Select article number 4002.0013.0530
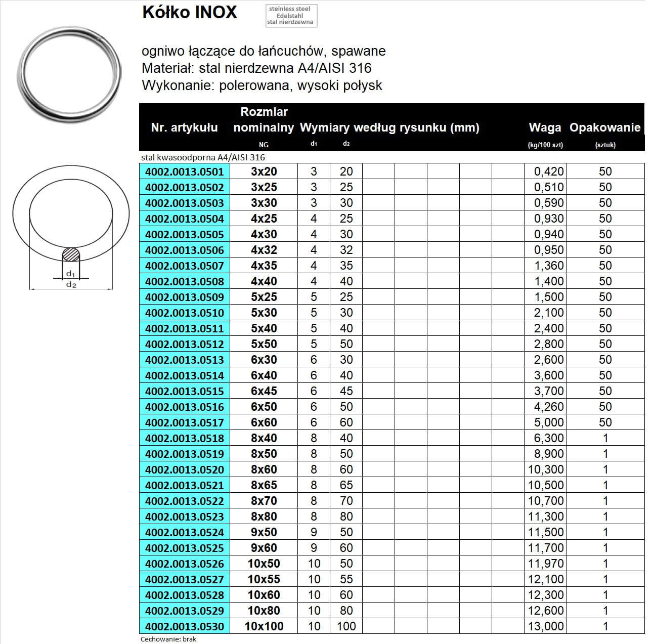 (x=184, y=626)
